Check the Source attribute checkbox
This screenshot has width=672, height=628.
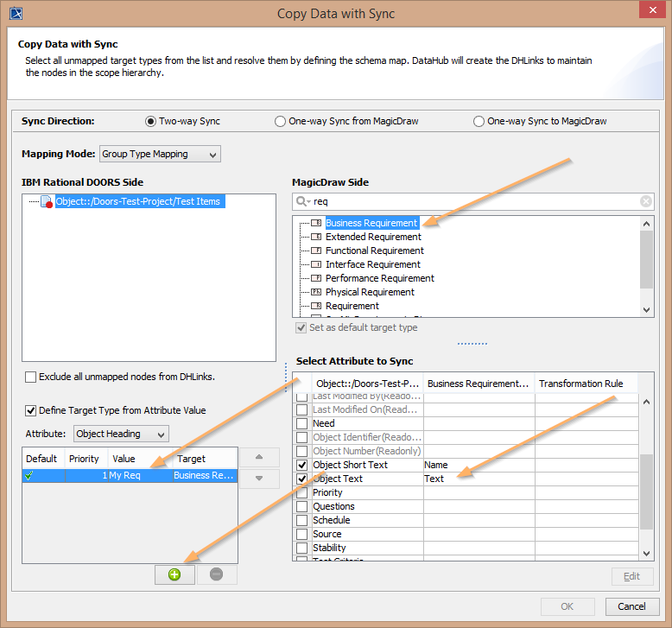[302, 534]
